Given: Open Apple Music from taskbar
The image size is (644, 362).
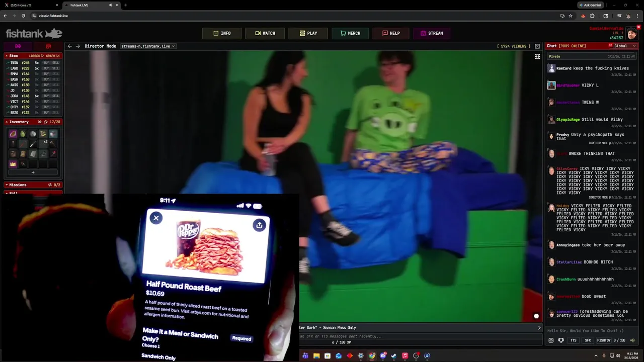Looking at the screenshot, I should pos(405,356).
